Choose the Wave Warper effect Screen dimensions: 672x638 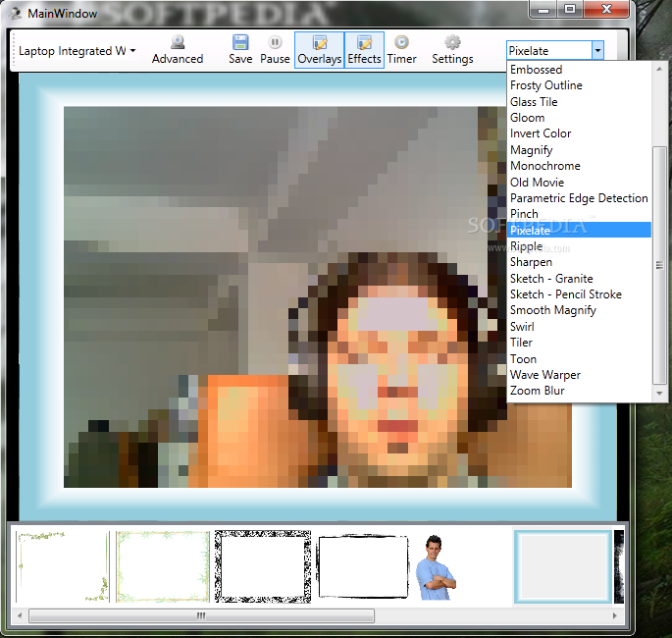pyautogui.click(x=579, y=374)
